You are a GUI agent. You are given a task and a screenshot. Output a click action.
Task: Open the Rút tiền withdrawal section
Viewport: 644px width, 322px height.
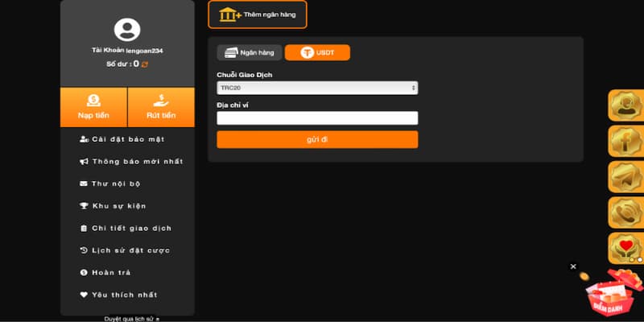pyautogui.click(x=161, y=107)
